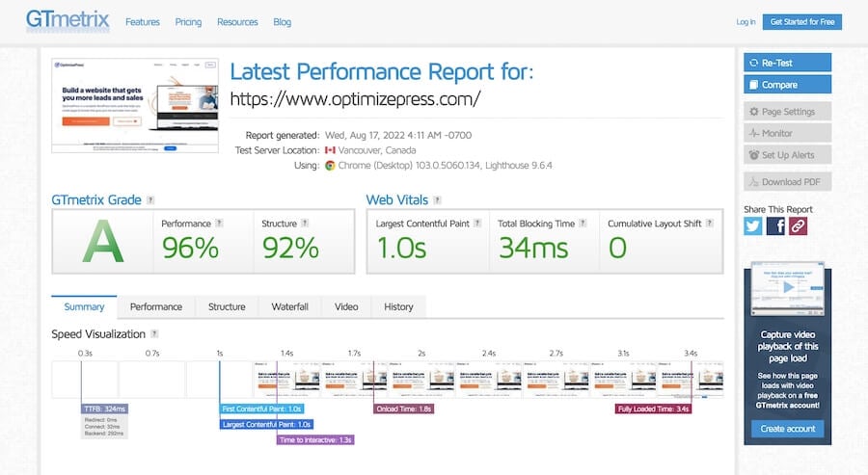Click First Contentful Paint: 1.0s marker

tap(261, 409)
